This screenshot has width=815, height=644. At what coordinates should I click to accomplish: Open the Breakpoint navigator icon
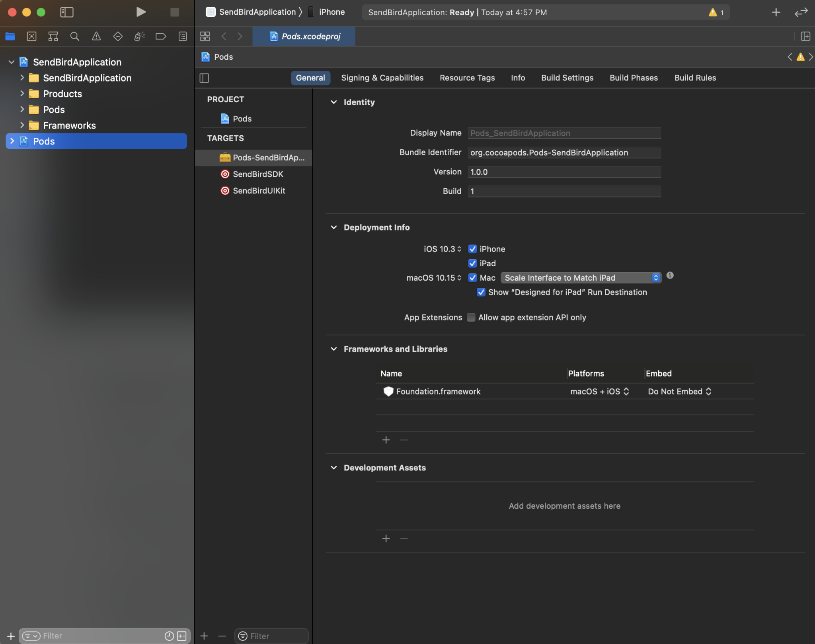[x=161, y=37]
